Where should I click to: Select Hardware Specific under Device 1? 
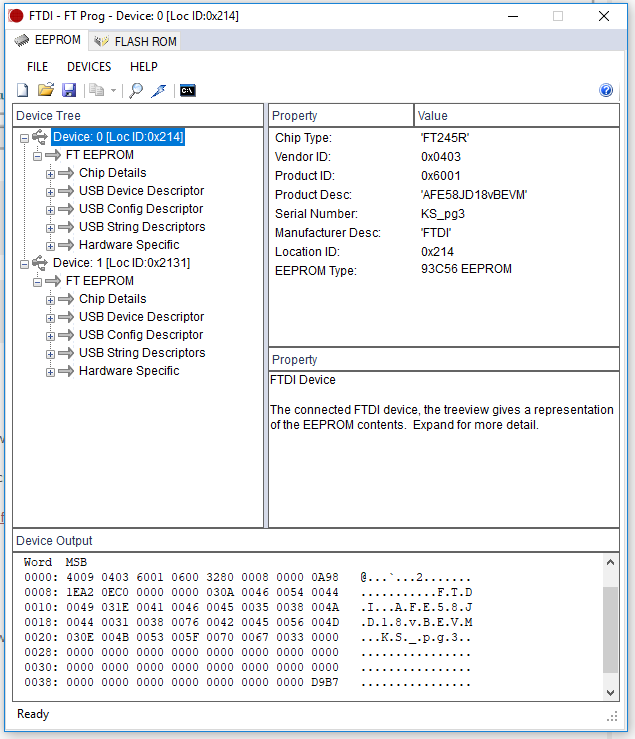tap(129, 370)
